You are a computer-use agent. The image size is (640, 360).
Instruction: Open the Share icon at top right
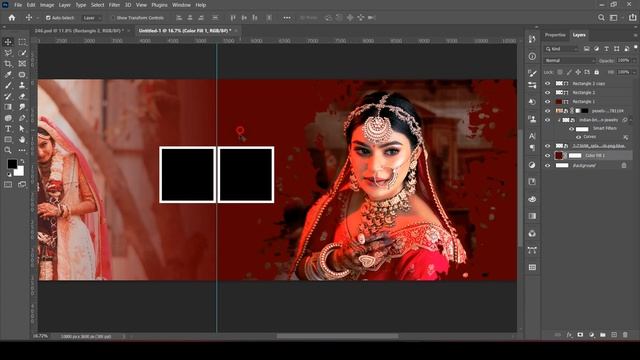pyautogui.click(x=632, y=18)
